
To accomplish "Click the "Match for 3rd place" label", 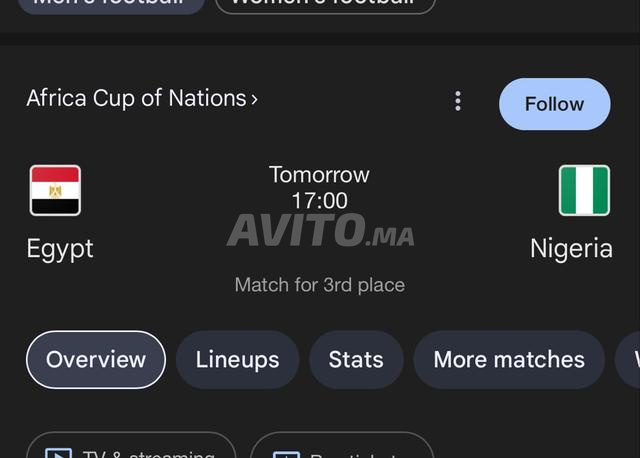I will coord(320,285).
